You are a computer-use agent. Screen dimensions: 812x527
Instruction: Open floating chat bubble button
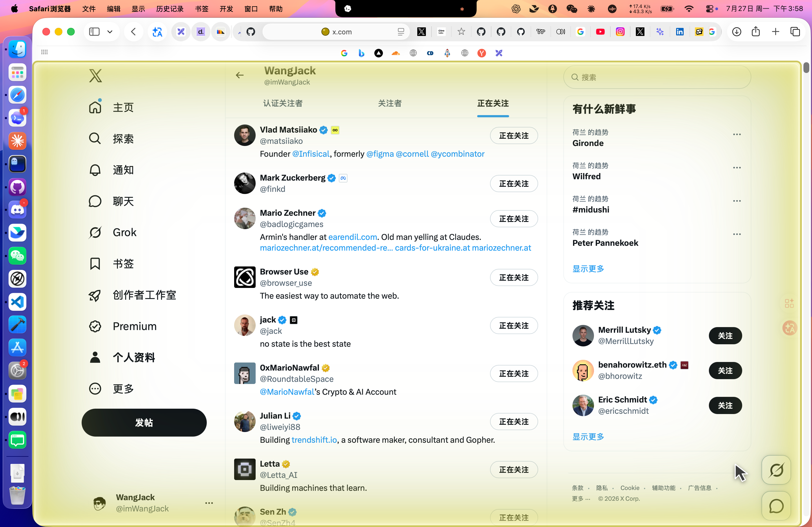pos(776,506)
